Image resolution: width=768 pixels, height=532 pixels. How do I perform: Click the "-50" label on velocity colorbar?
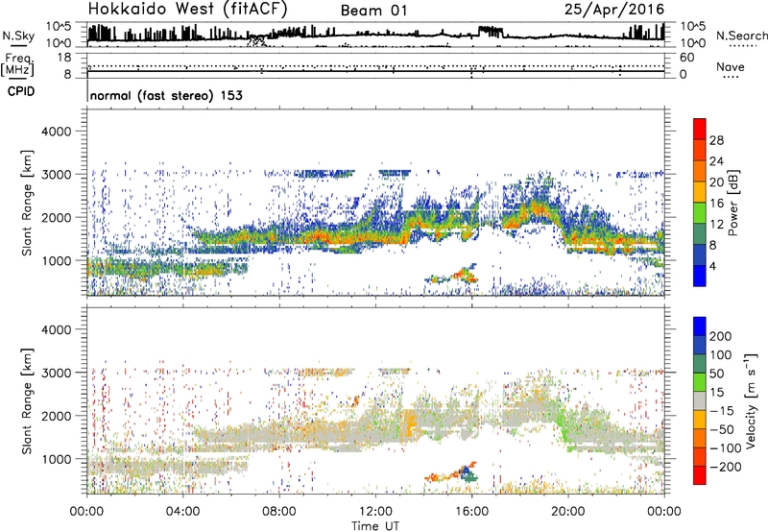721,429
